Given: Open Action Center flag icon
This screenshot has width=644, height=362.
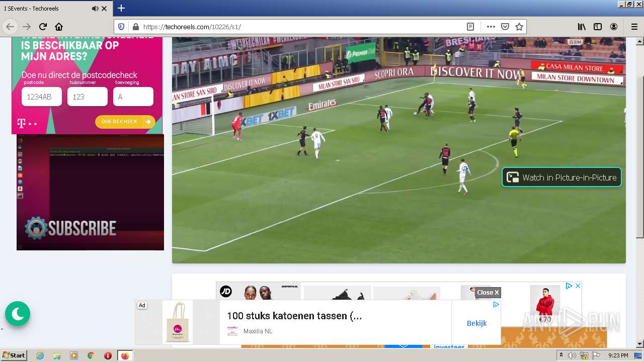Looking at the screenshot, I should (597, 355).
